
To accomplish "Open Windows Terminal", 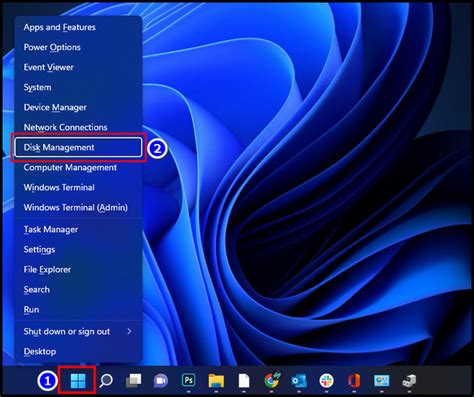I will [x=79, y=187].
